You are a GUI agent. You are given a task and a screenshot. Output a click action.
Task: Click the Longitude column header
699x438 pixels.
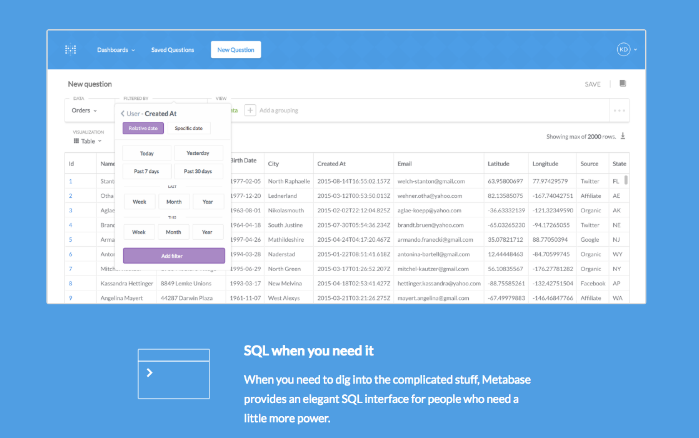545,164
